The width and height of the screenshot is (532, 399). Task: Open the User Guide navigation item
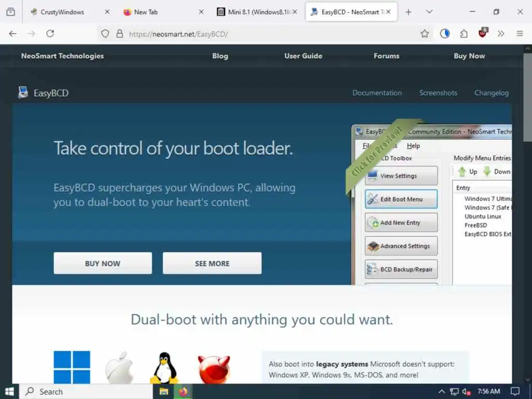(x=303, y=56)
